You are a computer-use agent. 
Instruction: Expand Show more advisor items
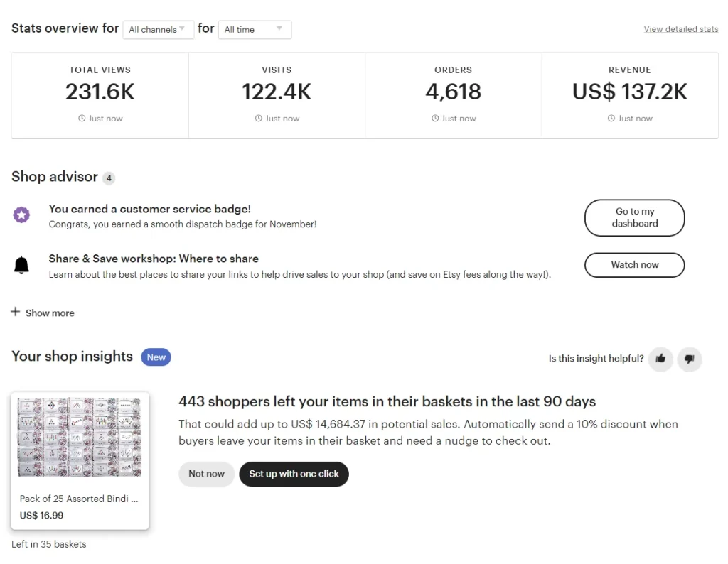[x=50, y=313]
